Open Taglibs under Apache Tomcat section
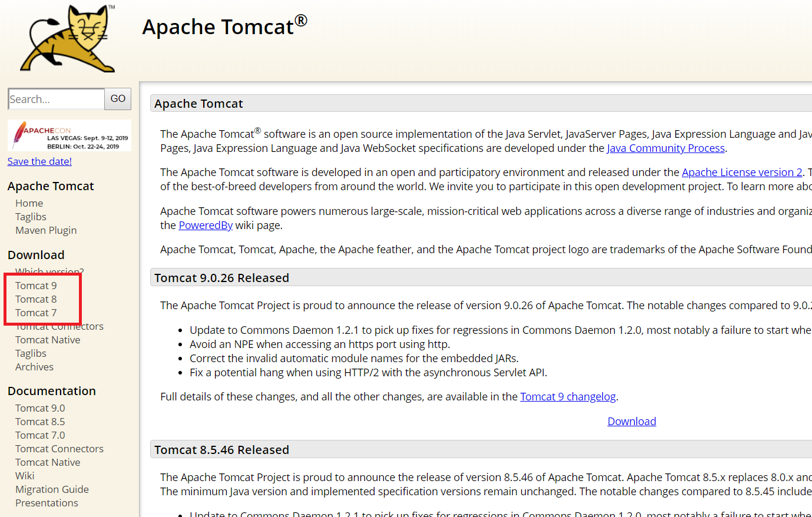This screenshot has height=517, width=812. coord(31,217)
